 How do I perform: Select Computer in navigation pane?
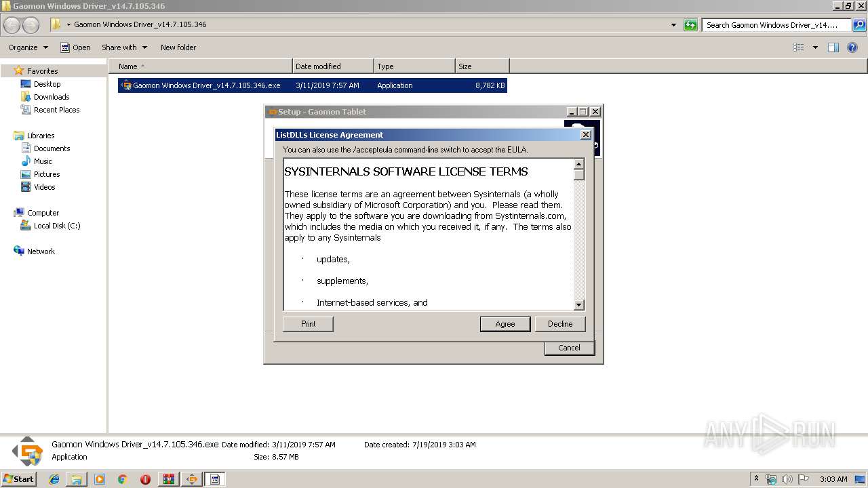[x=43, y=213]
